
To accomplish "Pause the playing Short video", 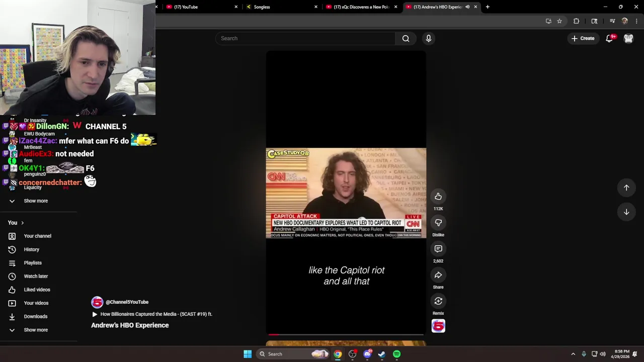I will 346,193.
